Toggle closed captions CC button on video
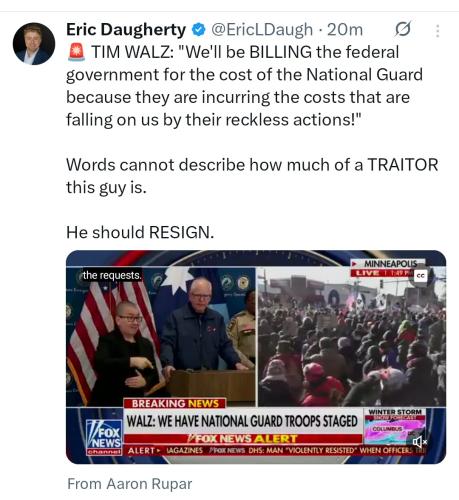The height and width of the screenshot is (500, 459). click(x=421, y=276)
